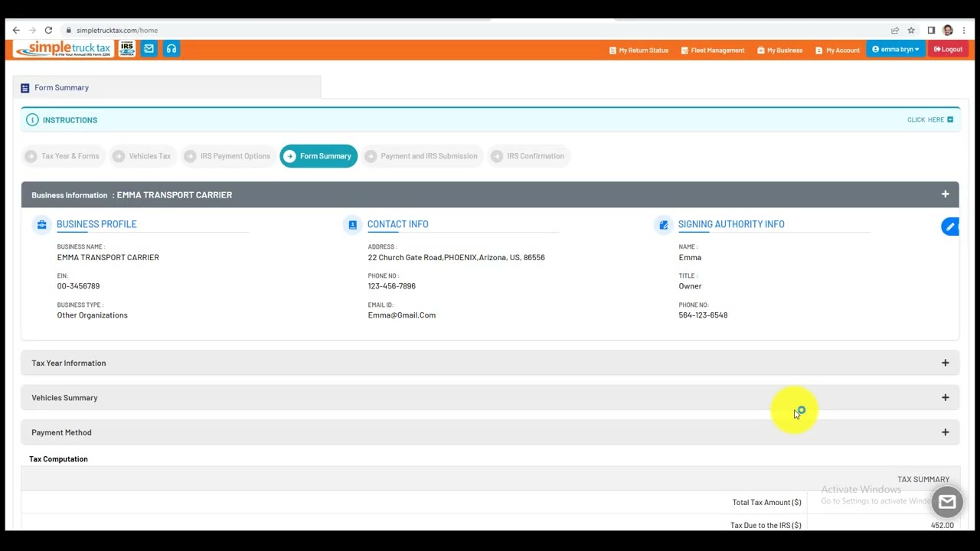The image size is (980, 551).
Task: Click the Instructions info circle icon
Action: (x=32, y=119)
